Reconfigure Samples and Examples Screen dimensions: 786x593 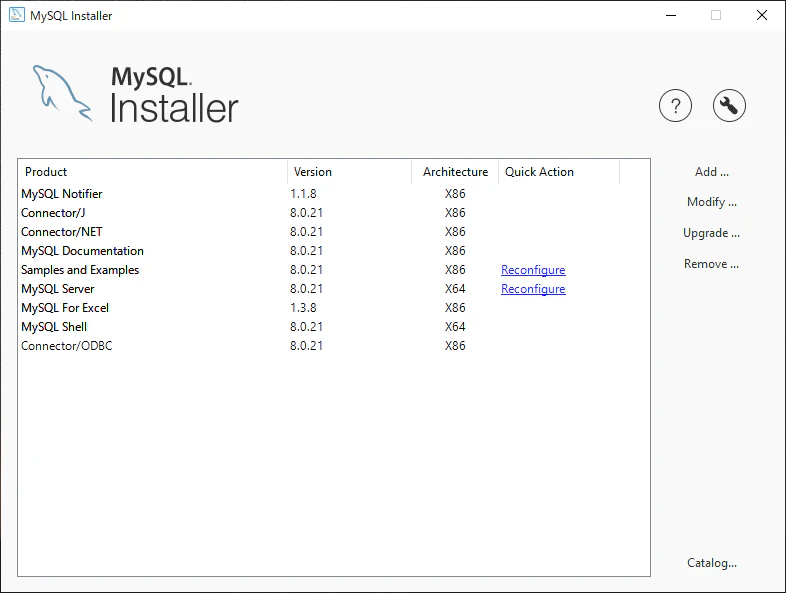(533, 270)
